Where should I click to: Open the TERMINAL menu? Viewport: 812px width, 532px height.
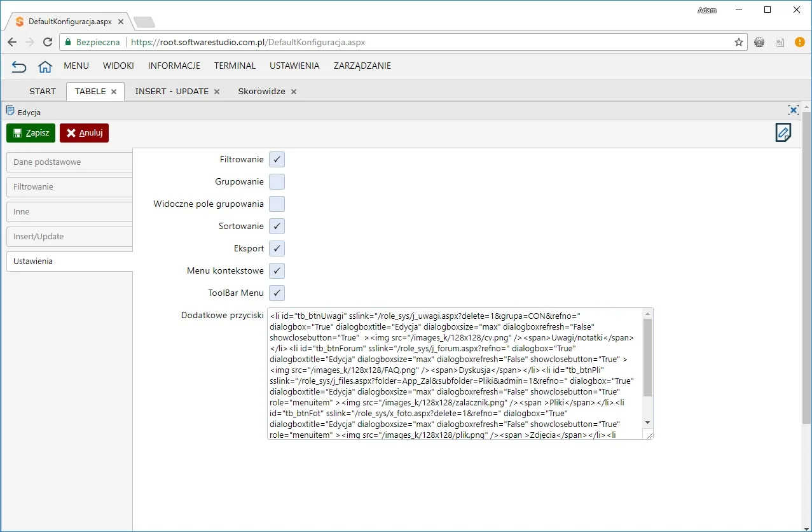(235, 66)
